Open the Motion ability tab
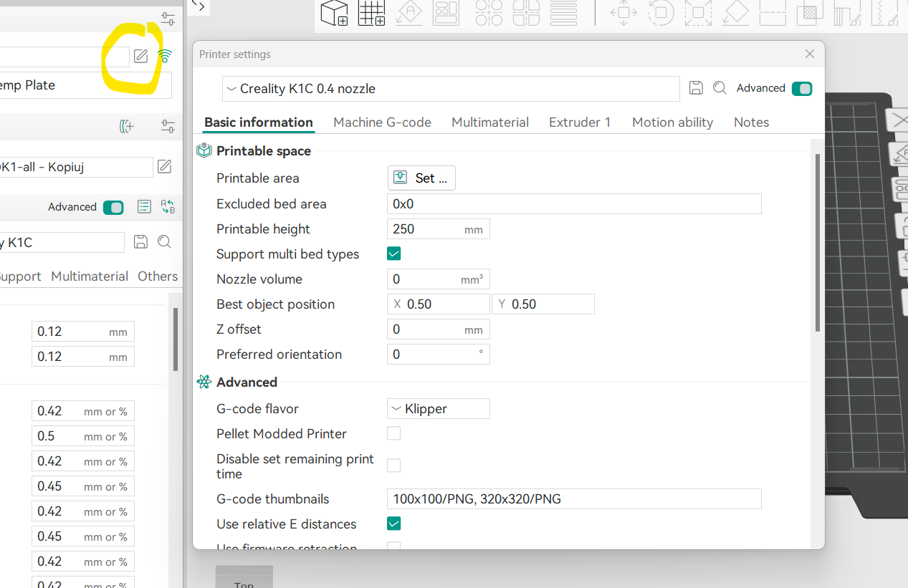The width and height of the screenshot is (908, 588). pos(672,122)
